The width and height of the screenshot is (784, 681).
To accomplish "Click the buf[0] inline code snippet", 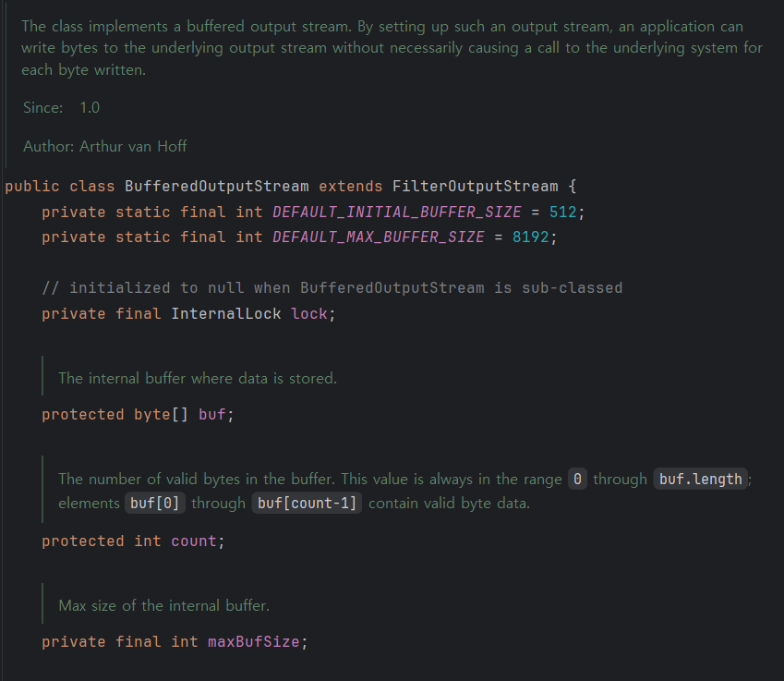I will click(x=154, y=503).
